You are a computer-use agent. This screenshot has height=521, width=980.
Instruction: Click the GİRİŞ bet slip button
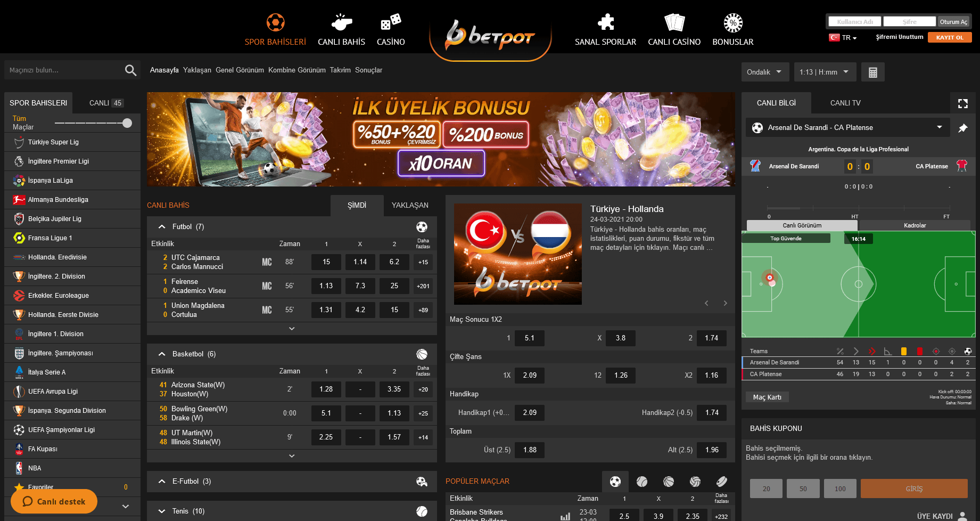(x=914, y=489)
